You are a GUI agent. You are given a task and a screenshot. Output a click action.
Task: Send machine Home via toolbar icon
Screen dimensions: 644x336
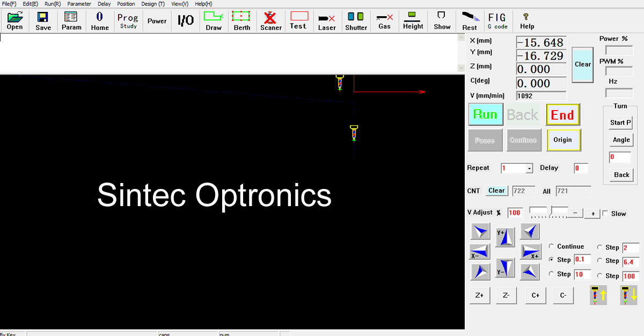click(x=100, y=21)
